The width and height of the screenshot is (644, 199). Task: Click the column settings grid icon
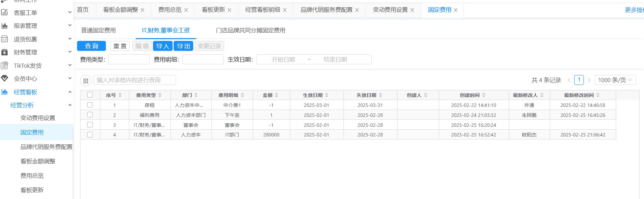click(86, 80)
